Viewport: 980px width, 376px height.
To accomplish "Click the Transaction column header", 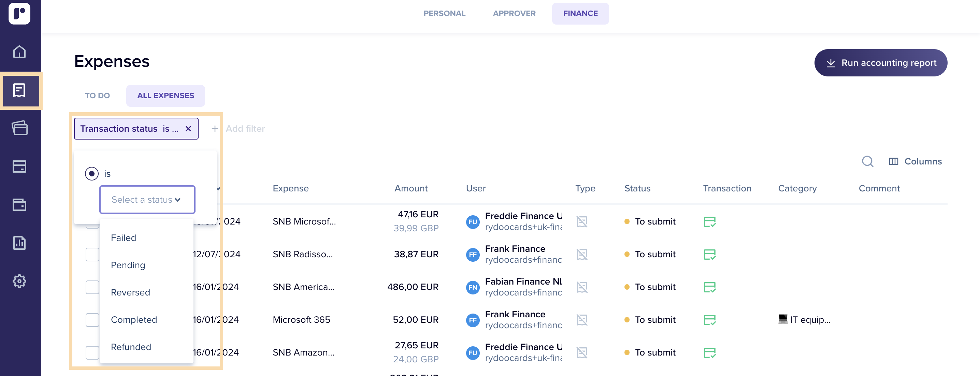I will click(727, 188).
